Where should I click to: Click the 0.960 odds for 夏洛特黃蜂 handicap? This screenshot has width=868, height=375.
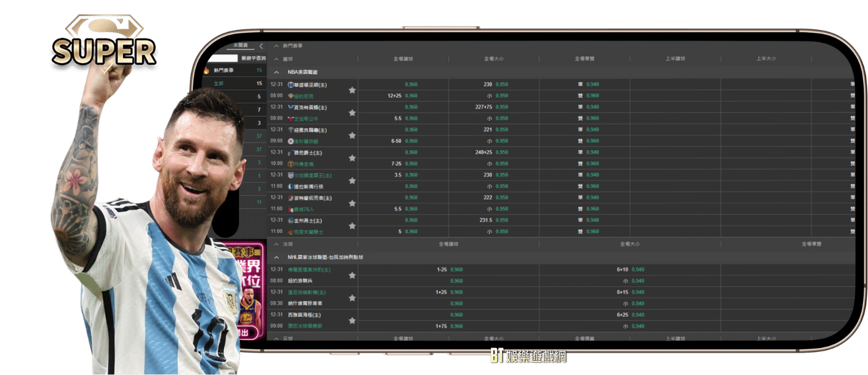[411, 107]
